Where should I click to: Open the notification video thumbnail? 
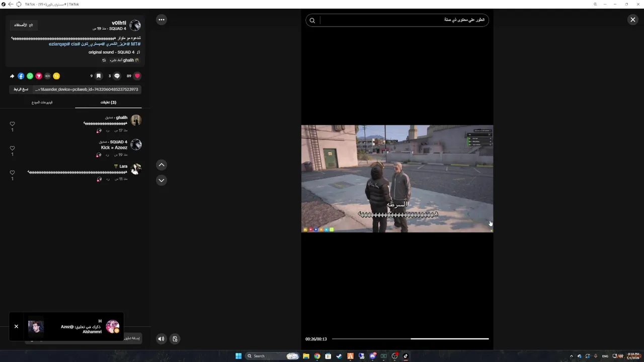click(x=36, y=327)
